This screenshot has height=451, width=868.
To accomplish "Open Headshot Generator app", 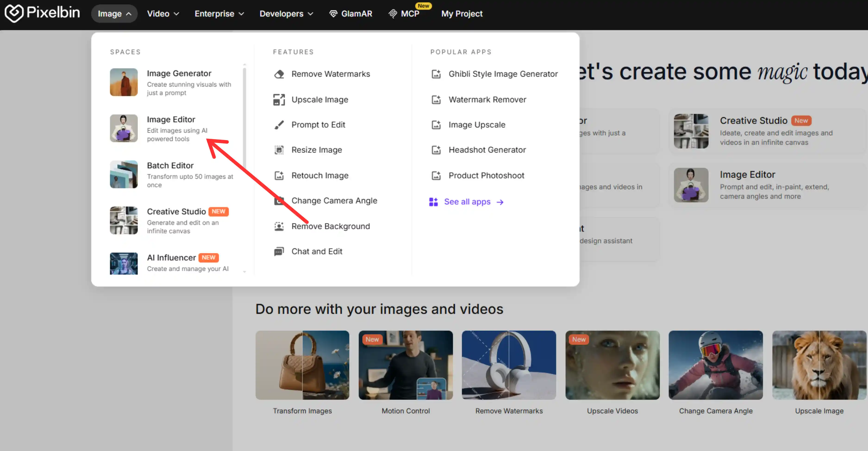I will coord(478,150).
